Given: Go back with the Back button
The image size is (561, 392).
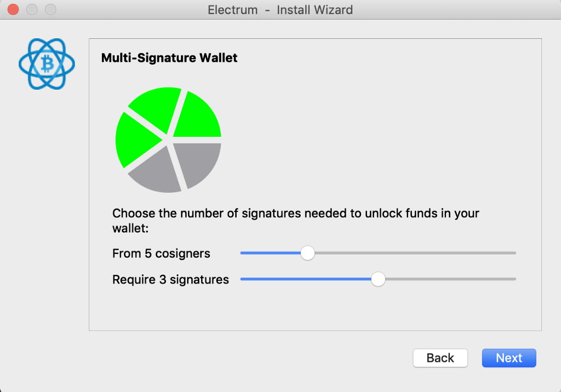Looking at the screenshot, I should 440,358.
